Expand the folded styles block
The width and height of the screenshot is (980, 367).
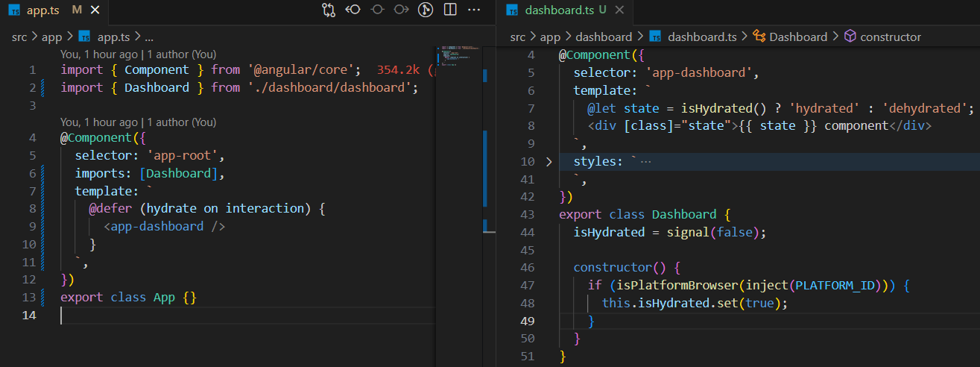pos(549,162)
